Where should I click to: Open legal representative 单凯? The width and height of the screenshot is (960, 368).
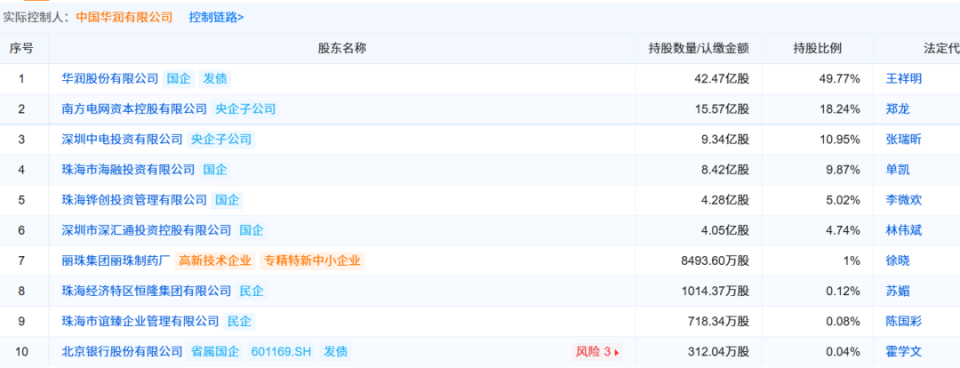pos(898,170)
